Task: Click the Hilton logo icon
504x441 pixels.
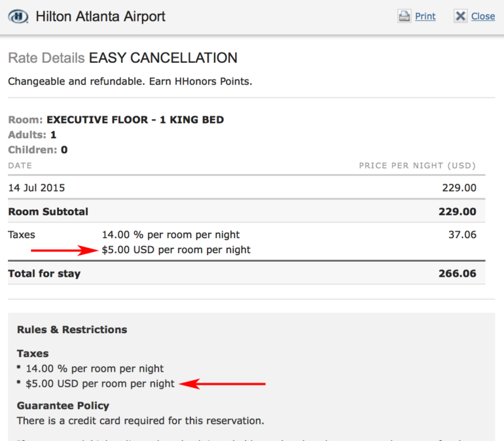Action: 19,16
